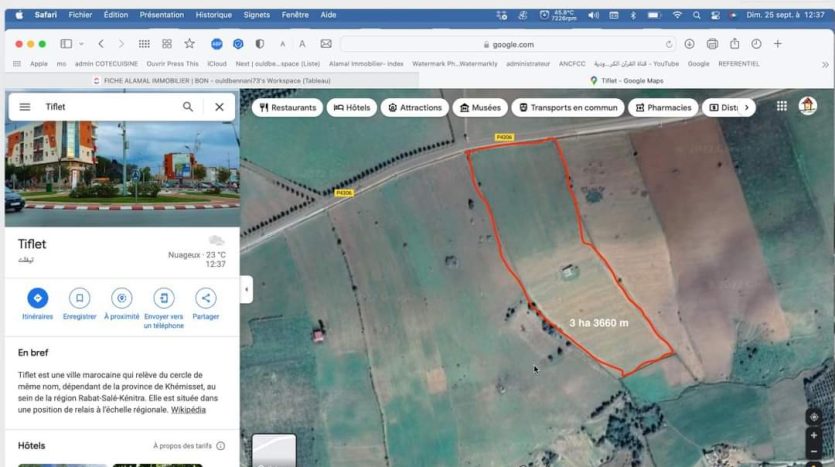Screen dimensions: 835x467
Task: Toggle the satellite layer thumbnail
Action: pos(273,450)
